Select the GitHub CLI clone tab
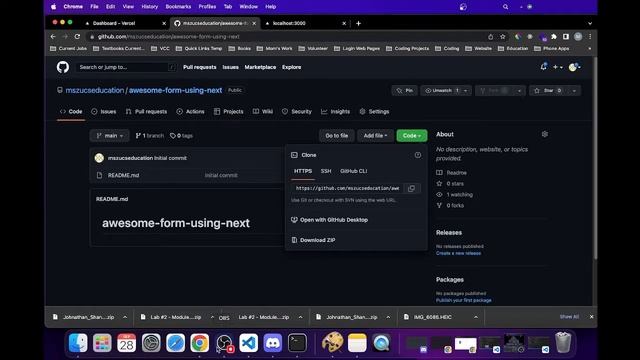The image size is (640, 360). click(x=353, y=171)
